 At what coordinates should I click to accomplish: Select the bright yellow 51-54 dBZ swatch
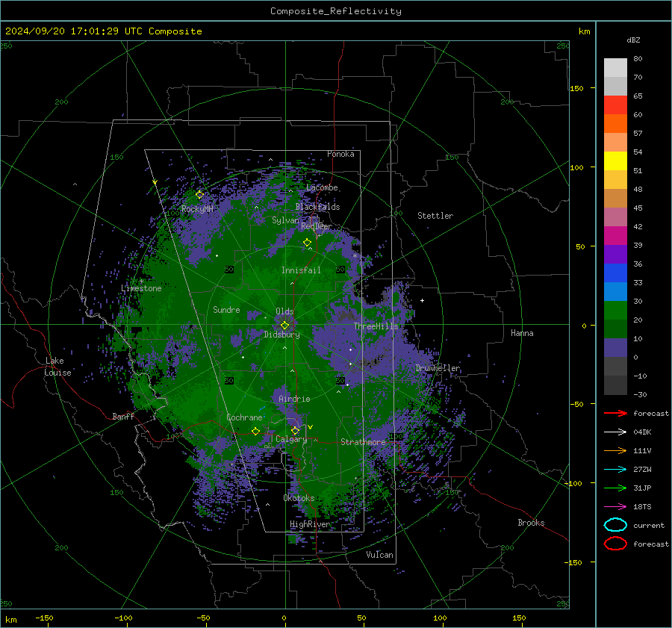click(615, 161)
